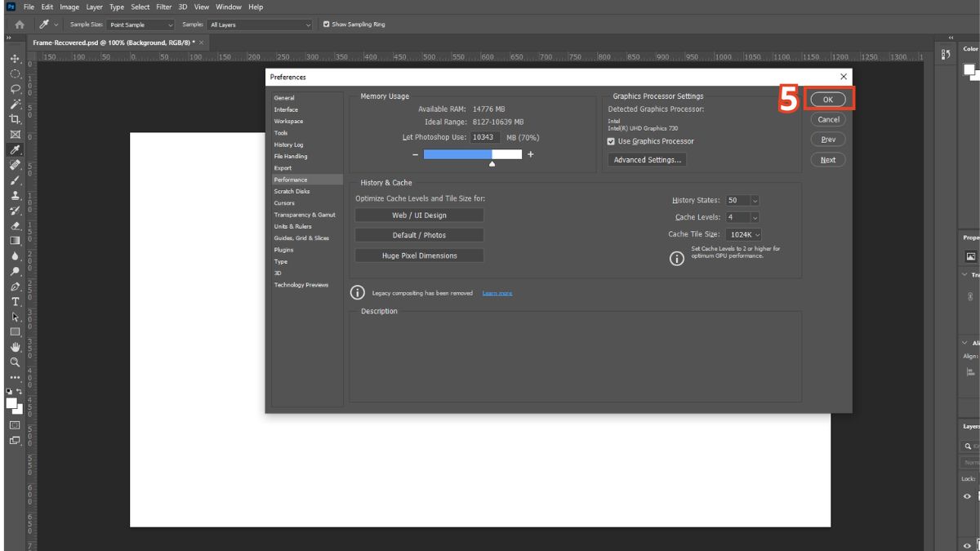The image size is (980, 551).
Task: Select the Blur tool
Action: (15, 256)
